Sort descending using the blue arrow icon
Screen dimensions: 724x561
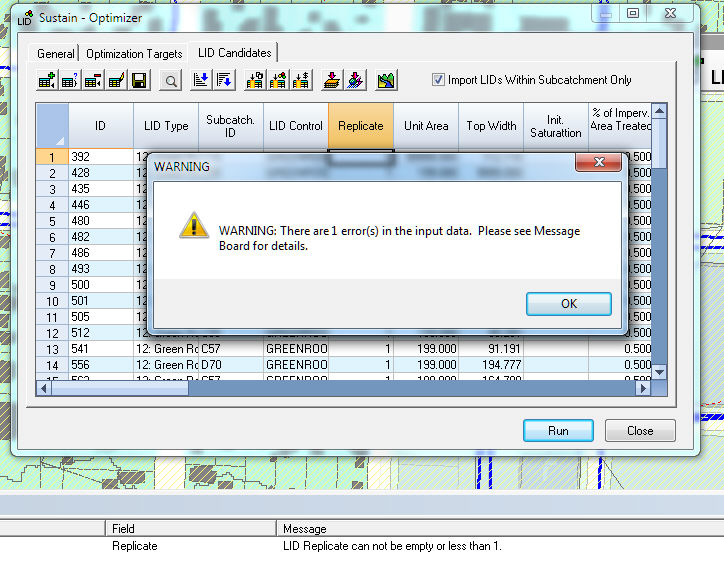point(225,81)
